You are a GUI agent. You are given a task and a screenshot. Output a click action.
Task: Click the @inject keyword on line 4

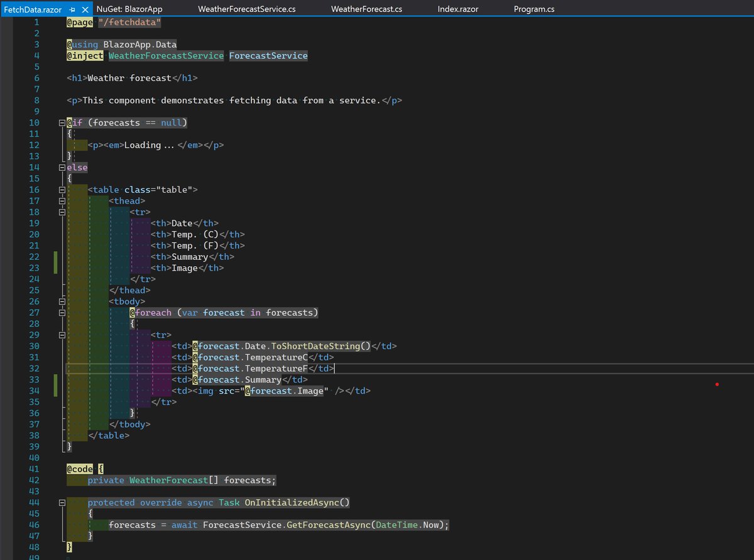85,56
